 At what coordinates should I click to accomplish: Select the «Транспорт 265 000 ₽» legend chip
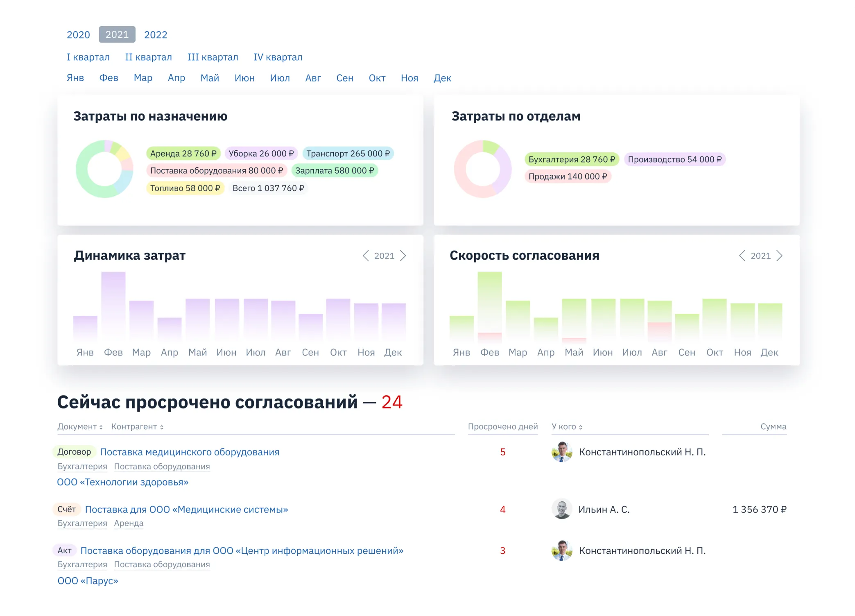[349, 153]
